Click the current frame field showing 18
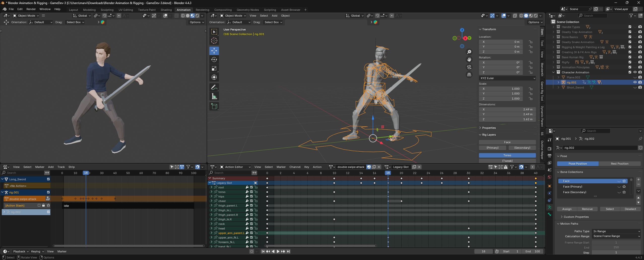 click(483, 251)
